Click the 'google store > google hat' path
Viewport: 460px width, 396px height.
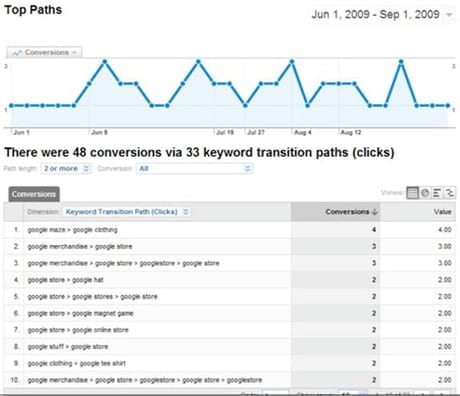coord(65,280)
